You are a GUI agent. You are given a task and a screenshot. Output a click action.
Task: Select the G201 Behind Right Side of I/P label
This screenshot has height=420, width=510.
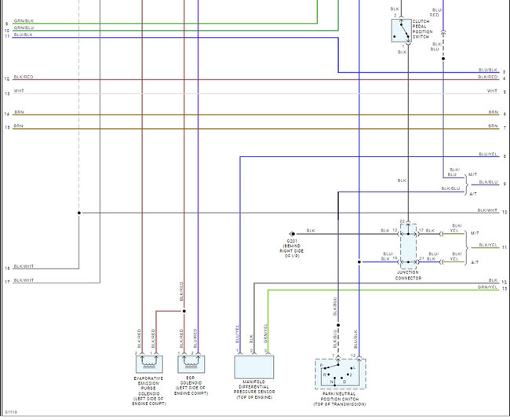point(292,249)
